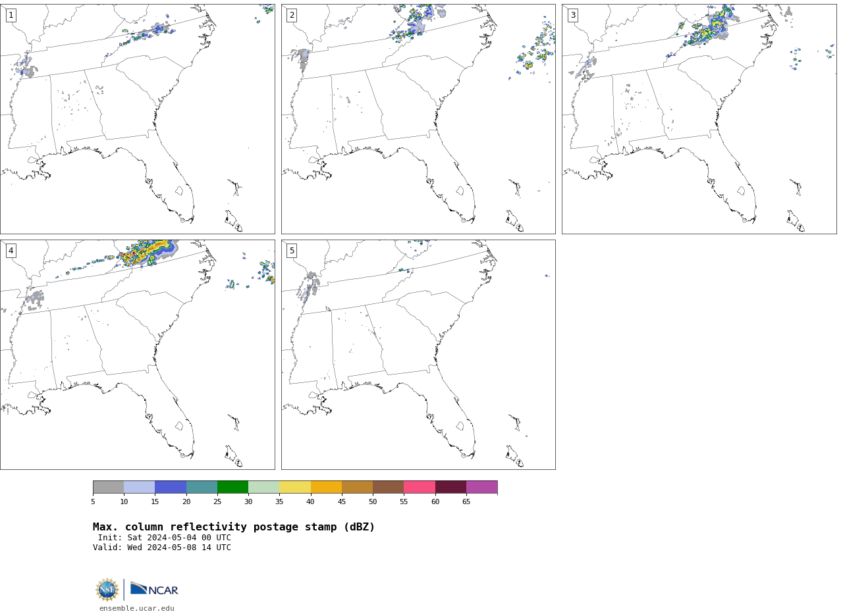The image size is (843, 616).
Task: Click the maroon 60-65 dBZ swatch
Action: 450,487
